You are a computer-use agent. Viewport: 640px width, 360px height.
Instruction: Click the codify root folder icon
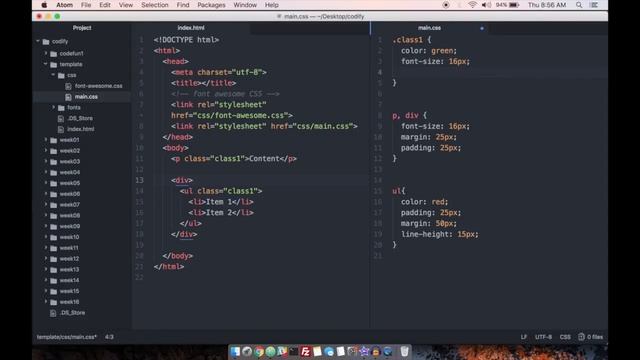point(46,42)
